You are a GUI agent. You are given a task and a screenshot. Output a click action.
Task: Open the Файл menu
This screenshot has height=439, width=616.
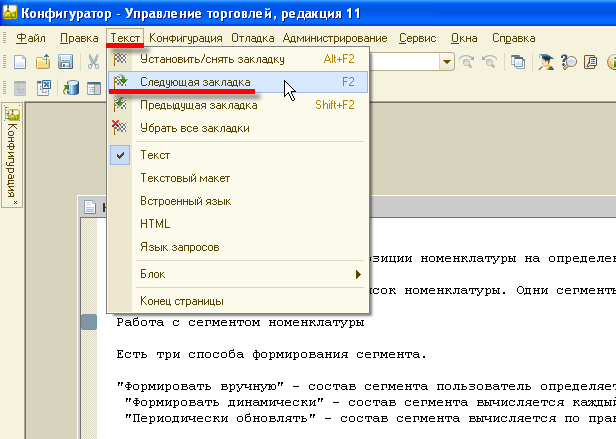click(x=31, y=38)
